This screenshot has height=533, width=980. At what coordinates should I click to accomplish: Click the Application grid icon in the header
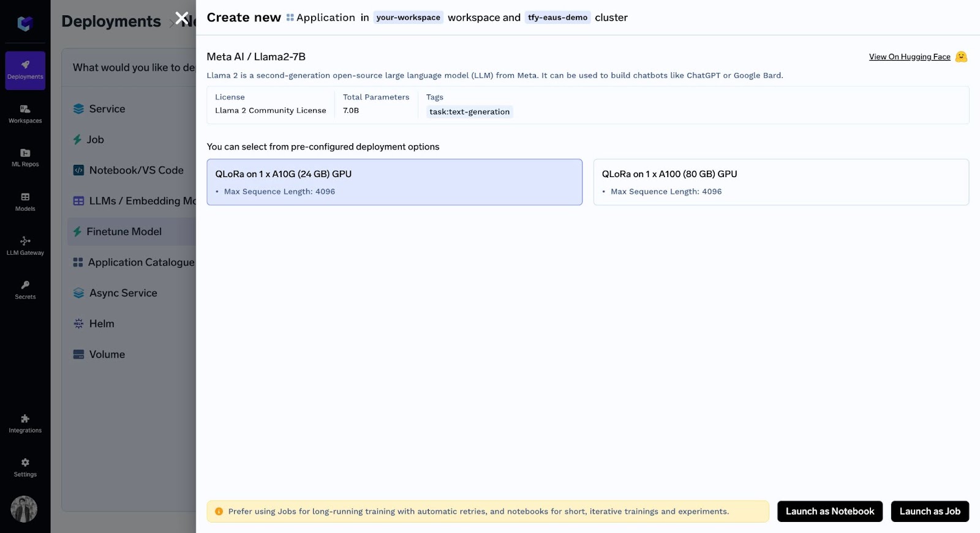[x=290, y=18]
